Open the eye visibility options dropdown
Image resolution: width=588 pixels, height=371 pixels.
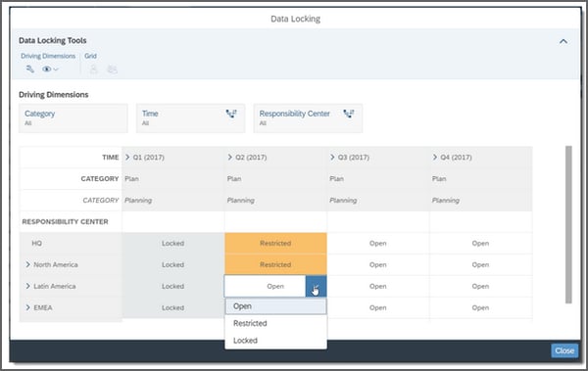point(50,69)
